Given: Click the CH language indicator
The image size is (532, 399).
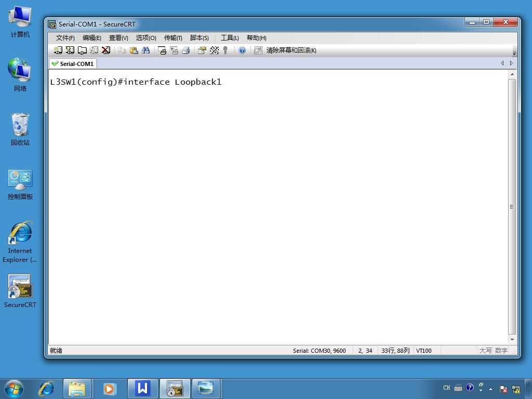Looking at the screenshot, I should [446, 388].
